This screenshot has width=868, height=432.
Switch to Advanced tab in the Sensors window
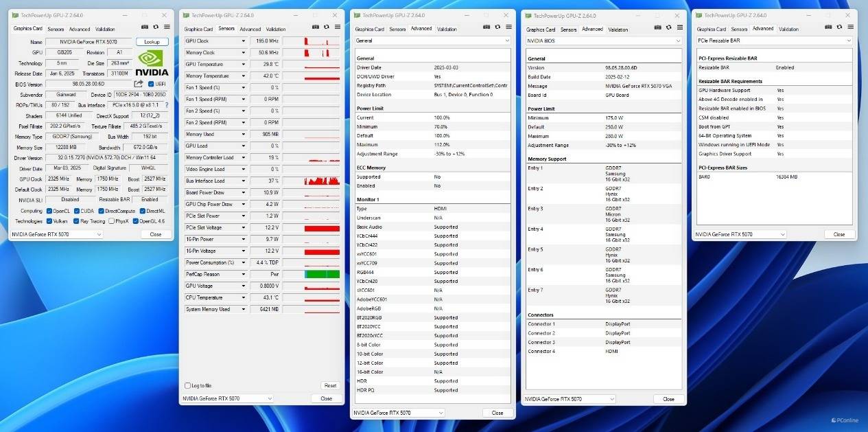(250, 29)
